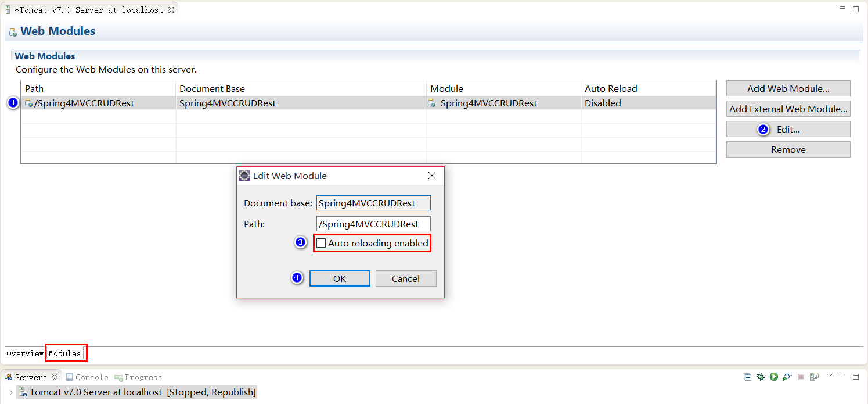Click the Spring4MVCCRUDRest document base cell
868x404 pixels.
point(301,103)
